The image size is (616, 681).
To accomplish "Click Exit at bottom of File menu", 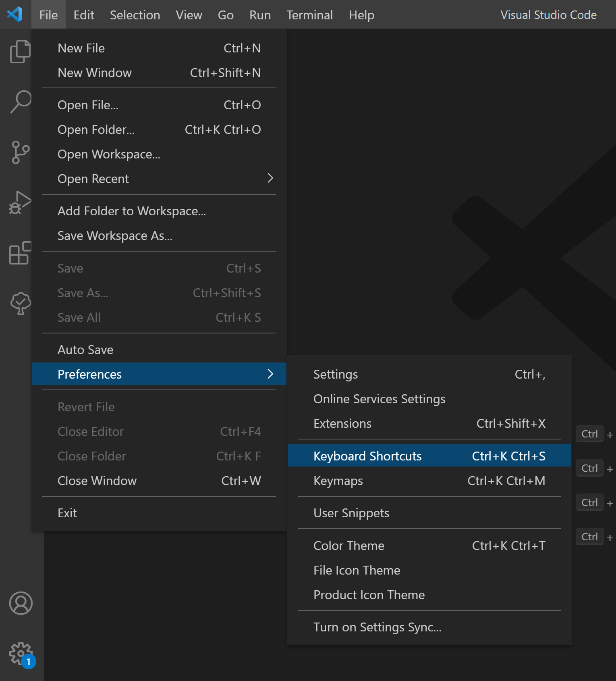I will [67, 513].
